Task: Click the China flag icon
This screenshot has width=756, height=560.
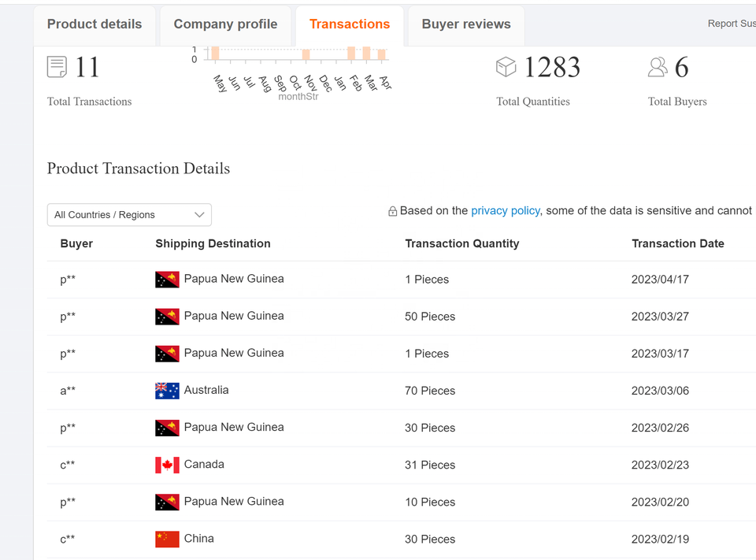Action: coord(167,539)
